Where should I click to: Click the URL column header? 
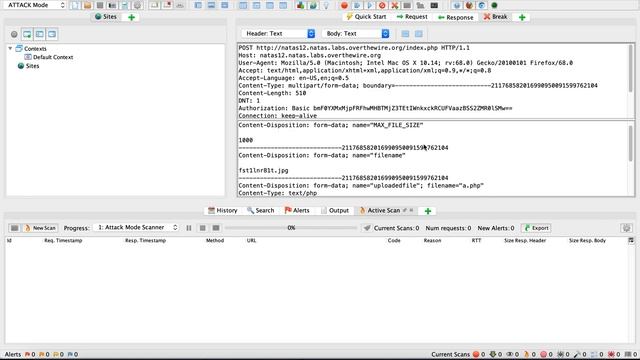(251, 240)
